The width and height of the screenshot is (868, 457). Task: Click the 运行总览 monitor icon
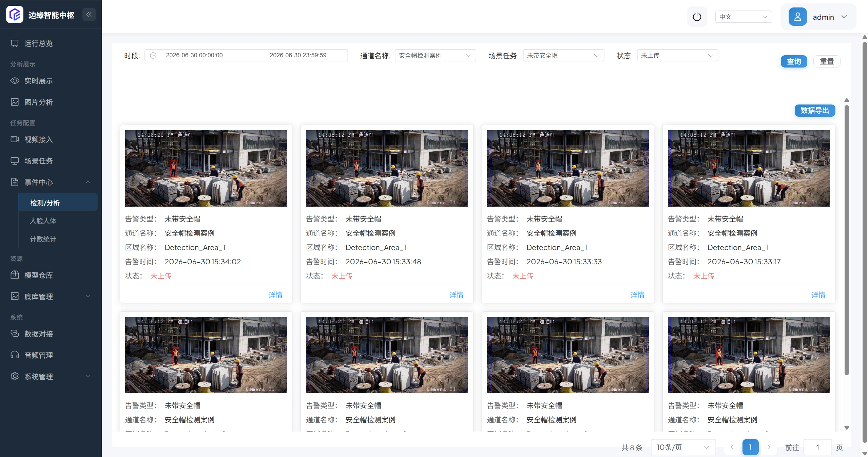coord(15,43)
